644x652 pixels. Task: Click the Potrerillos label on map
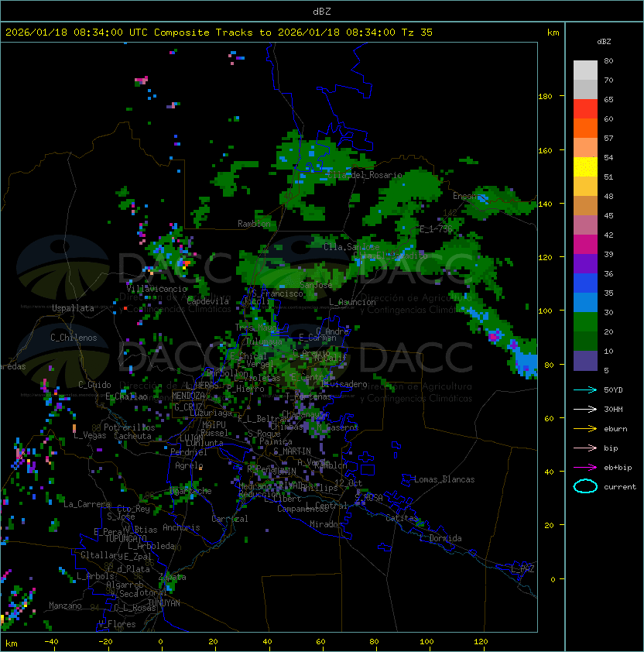click(x=129, y=427)
